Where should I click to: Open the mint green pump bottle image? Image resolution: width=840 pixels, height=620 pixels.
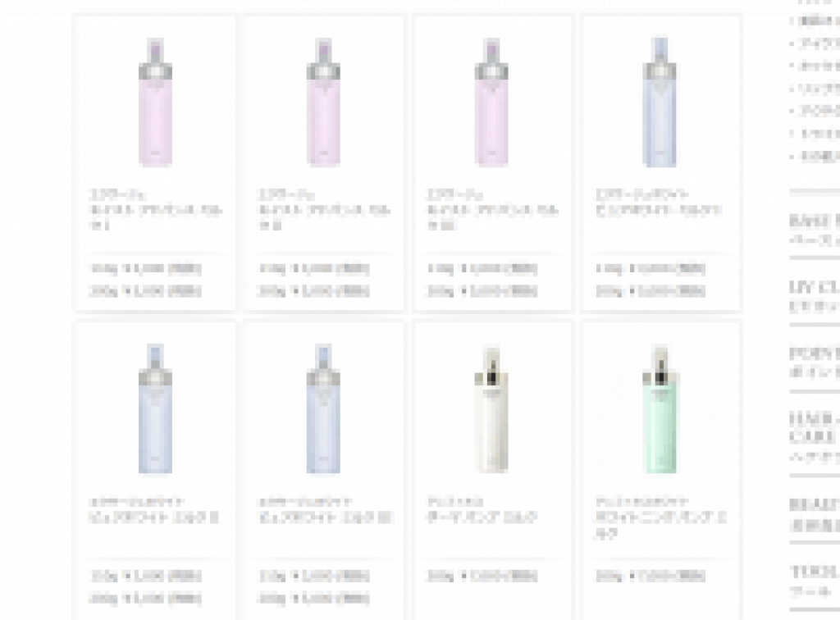pyautogui.click(x=660, y=409)
